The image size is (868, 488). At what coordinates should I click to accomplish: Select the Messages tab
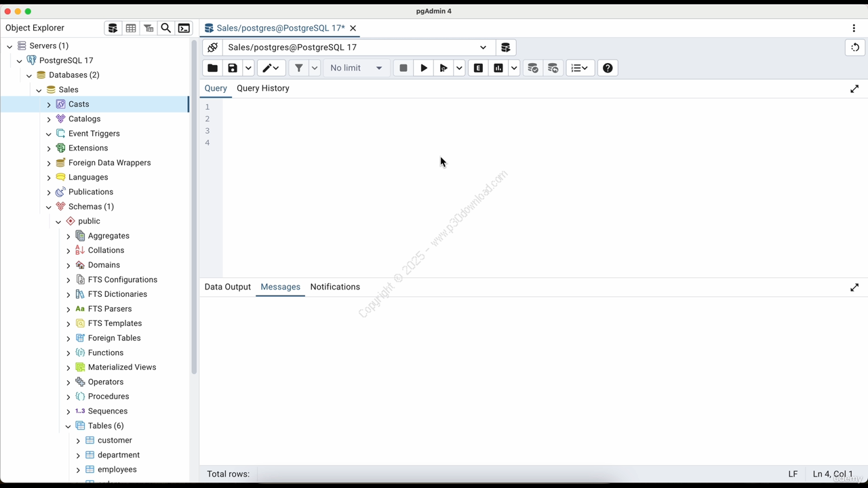pos(280,287)
